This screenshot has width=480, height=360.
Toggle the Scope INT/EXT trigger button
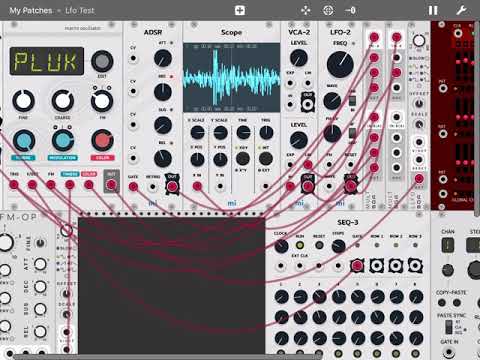coord(266,159)
